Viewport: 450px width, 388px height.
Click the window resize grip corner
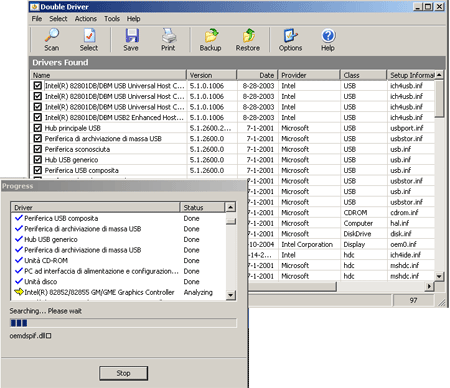[442, 302]
